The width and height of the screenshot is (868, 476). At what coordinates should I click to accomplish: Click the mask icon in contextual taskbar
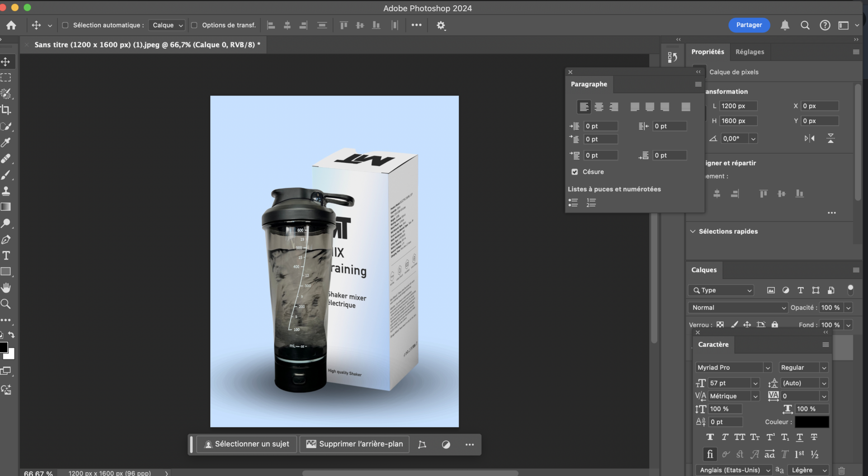[446, 445]
